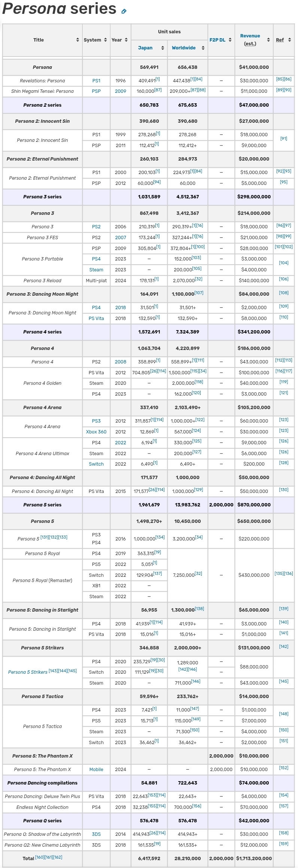Sort by F2P DL column arrows
The width and height of the screenshot is (298, 868).
tap(230, 40)
